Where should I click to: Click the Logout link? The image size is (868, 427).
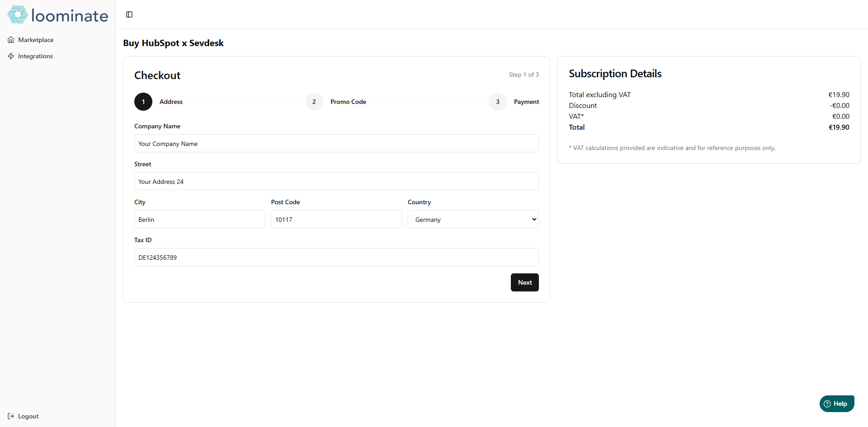[23, 416]
